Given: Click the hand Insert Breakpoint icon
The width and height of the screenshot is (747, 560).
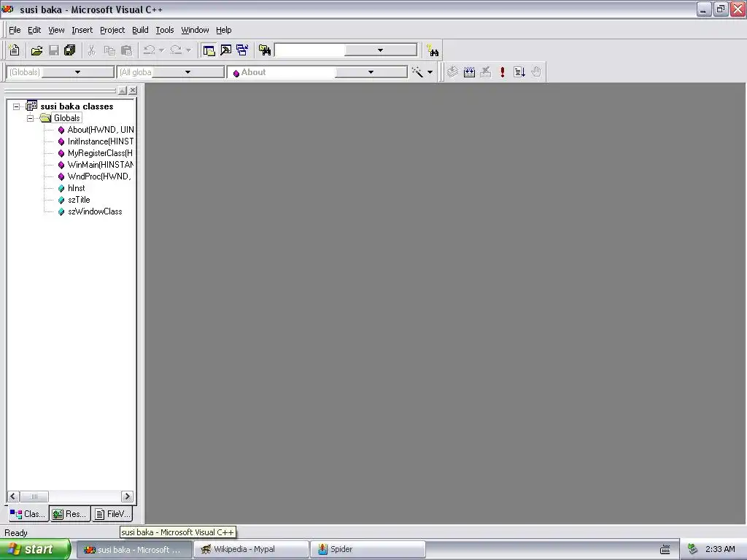Looking at the screenshot, I should (x=536, y=72).
